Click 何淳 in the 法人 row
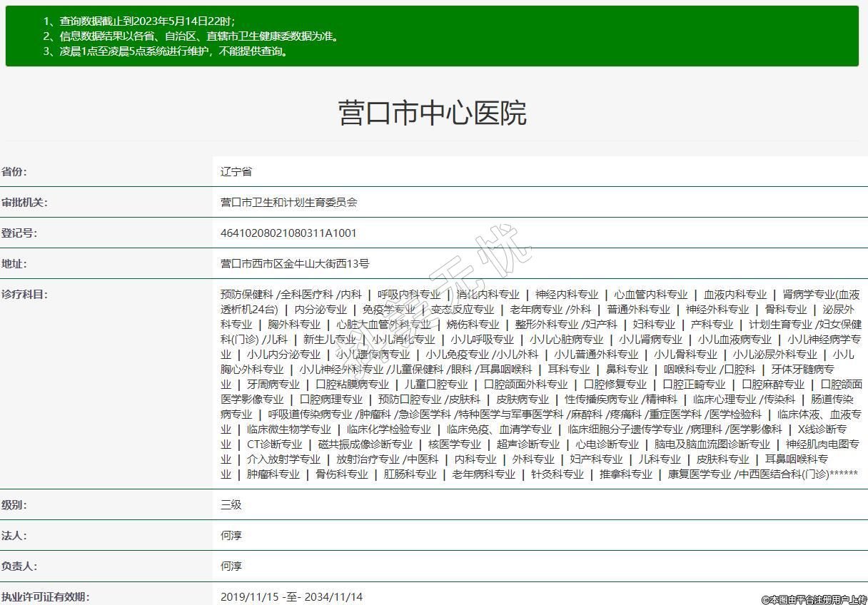868x605 pixels. click(x=231, y=536)
